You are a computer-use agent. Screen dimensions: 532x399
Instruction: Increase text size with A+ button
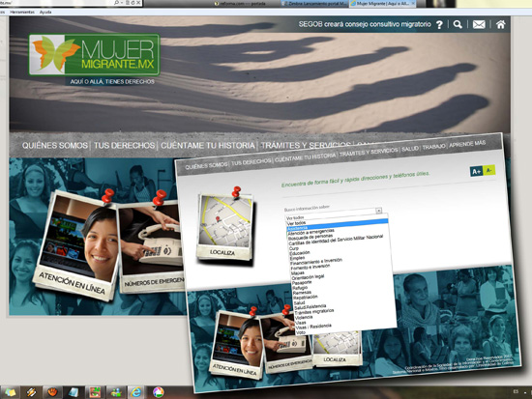[476, 171]
